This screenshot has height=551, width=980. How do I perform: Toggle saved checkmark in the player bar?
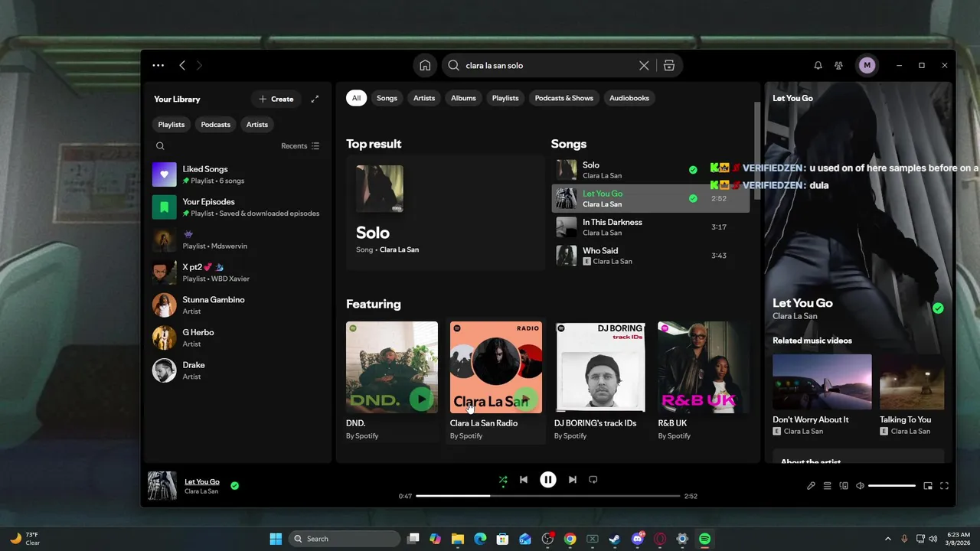point(234,485)
